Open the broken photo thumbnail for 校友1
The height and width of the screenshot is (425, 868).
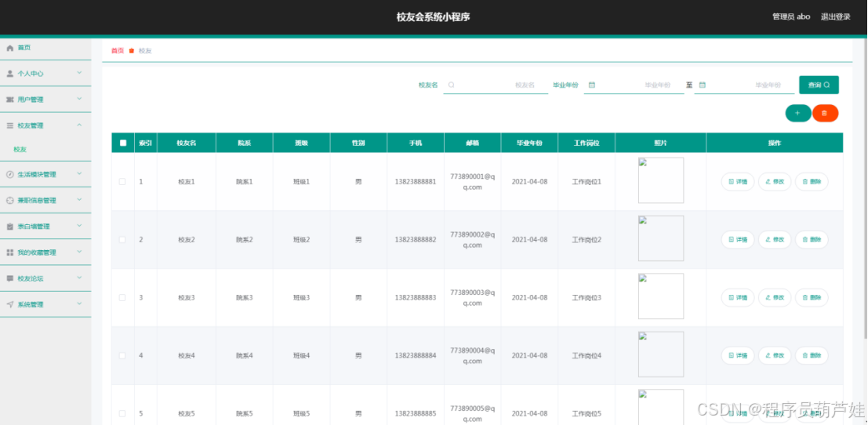pyautogui.click(x=661, y=180)
